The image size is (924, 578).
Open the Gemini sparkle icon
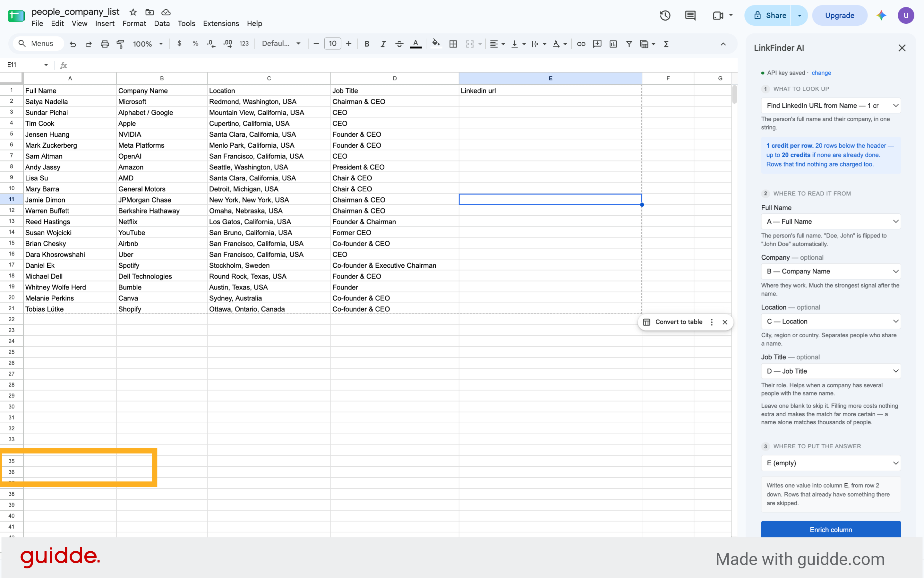coord(881,15)
